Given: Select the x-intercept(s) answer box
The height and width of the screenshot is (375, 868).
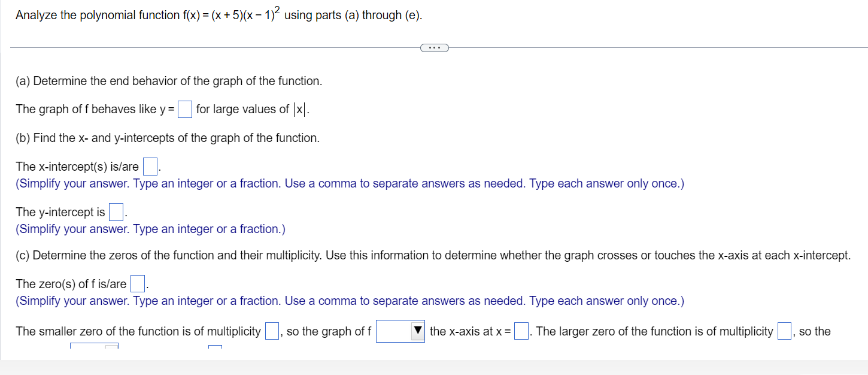Looking at the screenshot, I should point(150,165).
